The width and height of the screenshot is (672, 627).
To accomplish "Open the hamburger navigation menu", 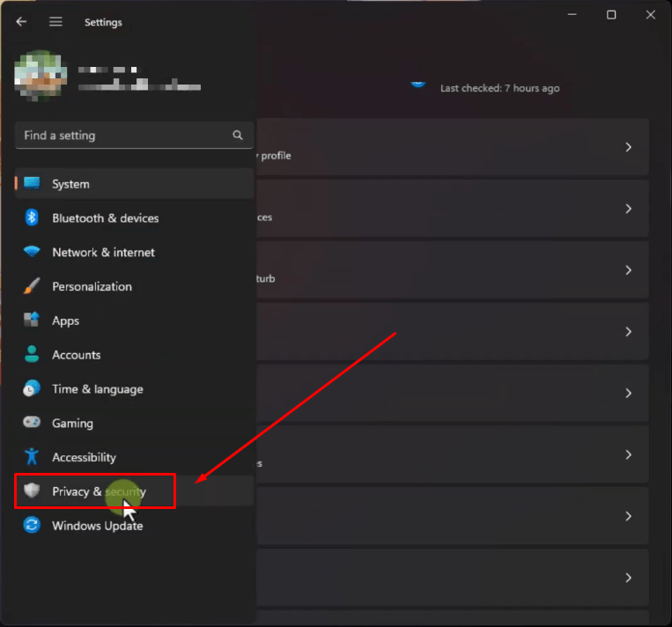I will click(55, 21).
